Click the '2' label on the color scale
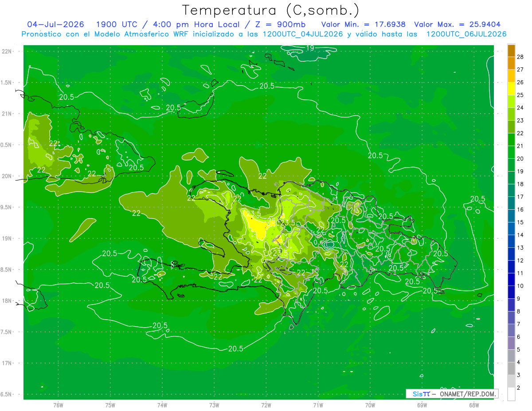Viewport: 532px width, 411px height. point(519,388)
